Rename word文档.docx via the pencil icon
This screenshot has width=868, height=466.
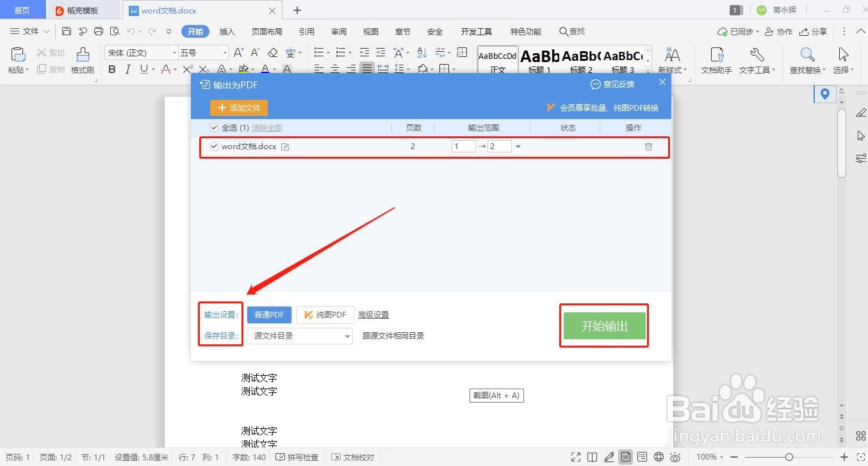click(x=285, y=146)
